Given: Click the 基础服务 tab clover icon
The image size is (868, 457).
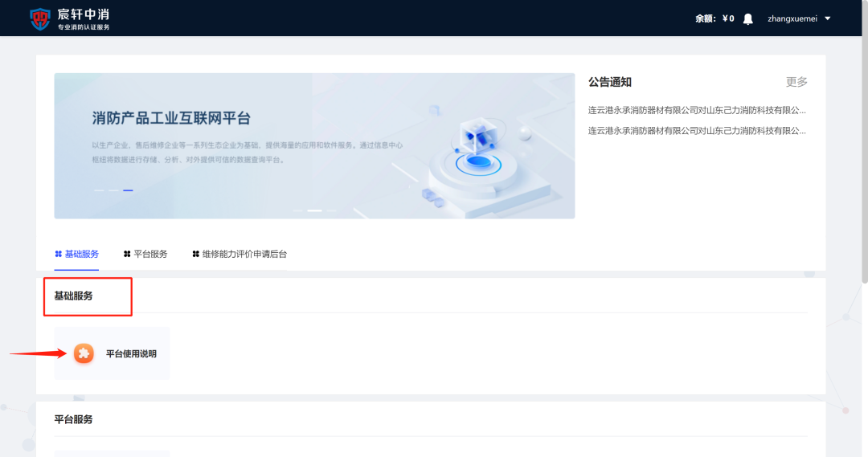Looking at the screenshot, I should pyautogui.click(x=58, y=254).
